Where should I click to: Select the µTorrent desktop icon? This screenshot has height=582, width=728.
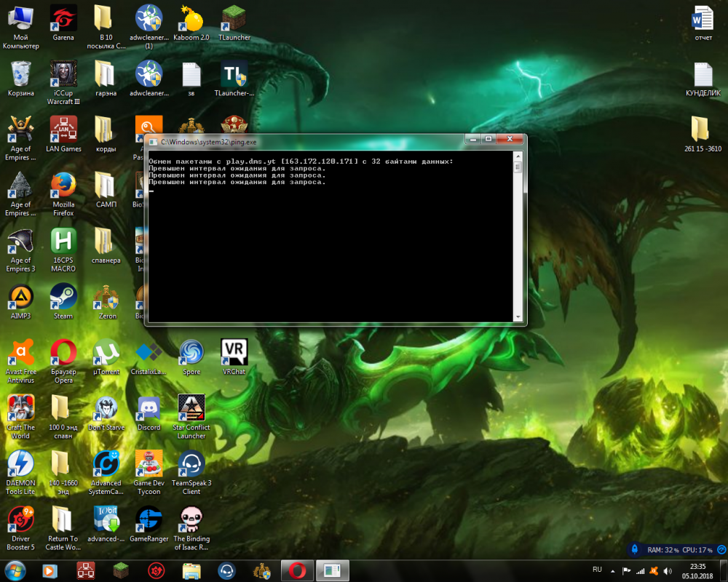(x=106, y=354)
